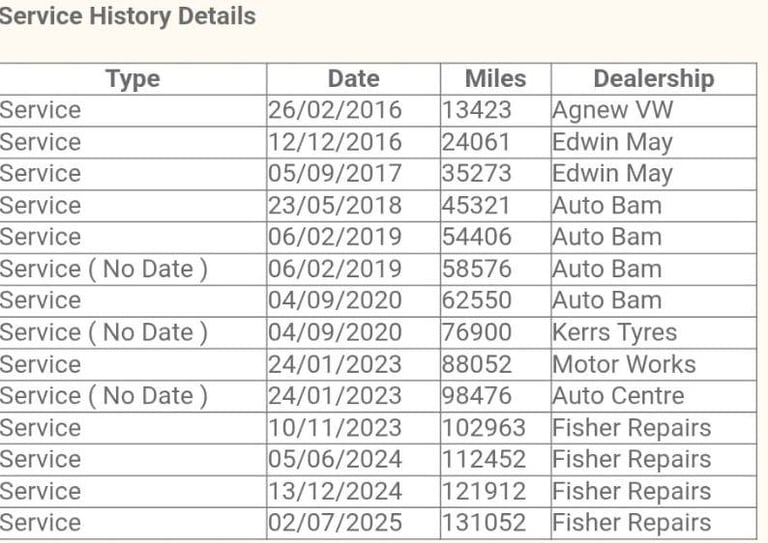
Task: Click the Date column header
Action: point(354,79)
